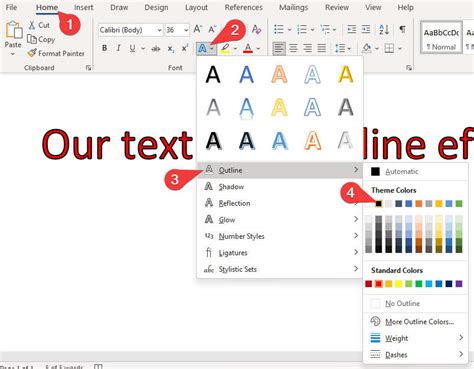Apply the yellow text highlight color
The image size is (474, 369).
[225, 49]
